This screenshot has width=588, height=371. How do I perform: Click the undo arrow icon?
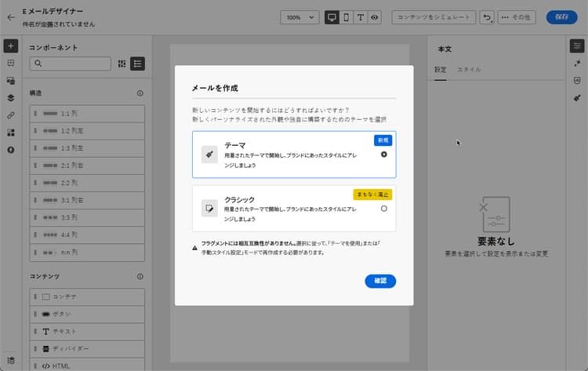click(487, 17)
